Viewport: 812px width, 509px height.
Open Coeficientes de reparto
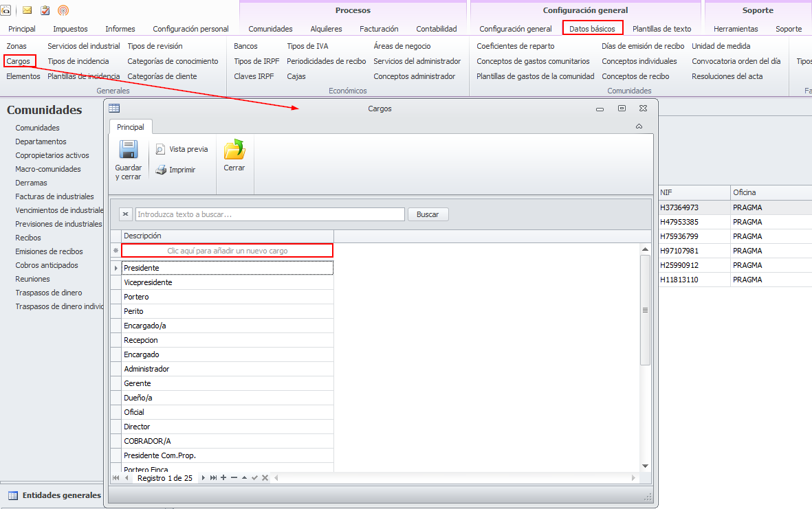point(515,46)
